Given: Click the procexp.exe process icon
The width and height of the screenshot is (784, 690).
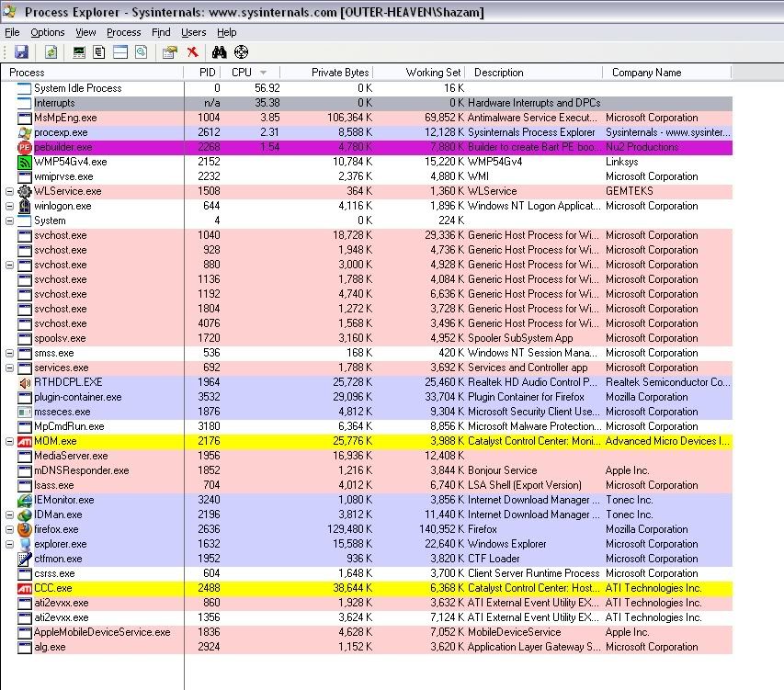Looking at the screenshot, I should click(25, 132).
